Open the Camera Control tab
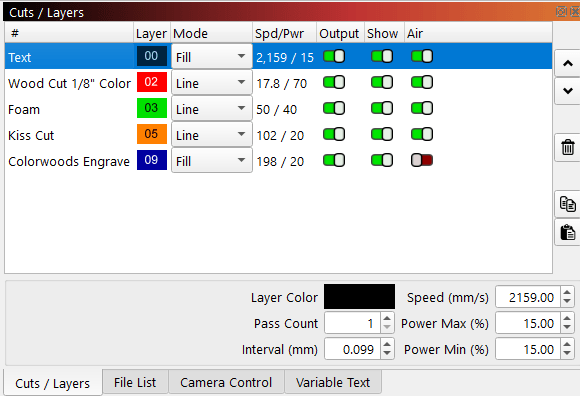 pyautogui.click(x=226, y=382)
